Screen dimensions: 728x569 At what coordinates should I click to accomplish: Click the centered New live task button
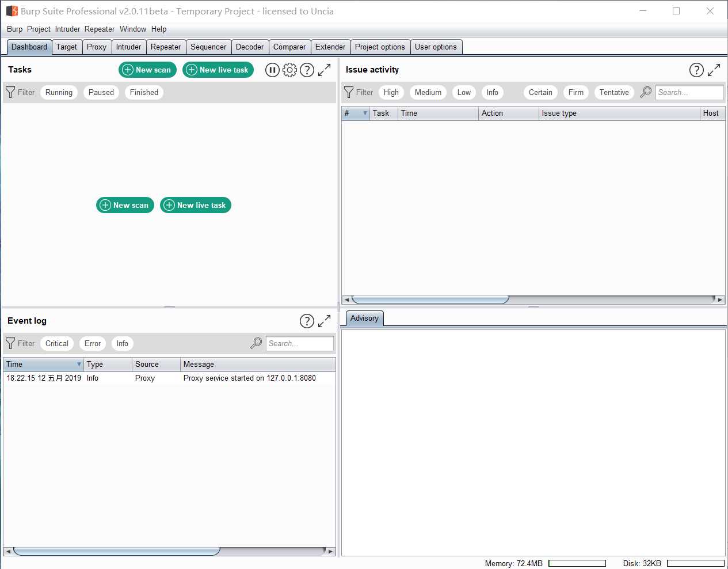coord(196,205)
